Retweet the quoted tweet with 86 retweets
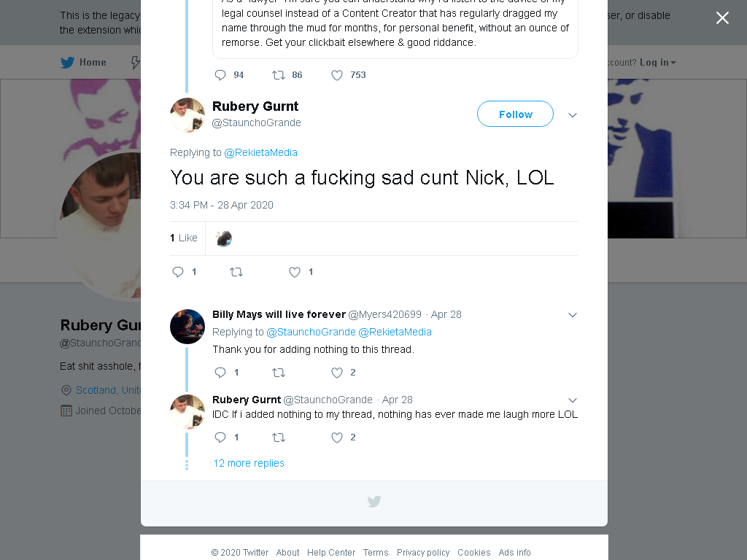 click(x=279, y=75)
